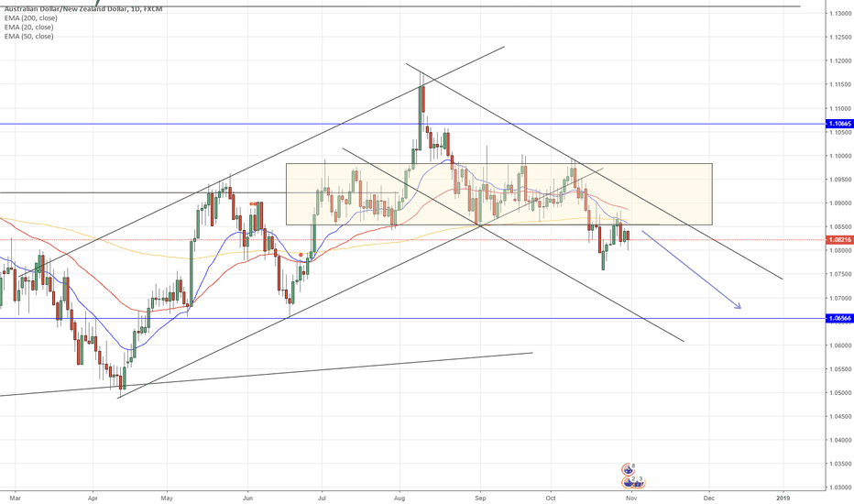Viewport: 854px width, 504px height.
Task: Click the 1.10000 price scale value
Action: (x=841, y=156)
